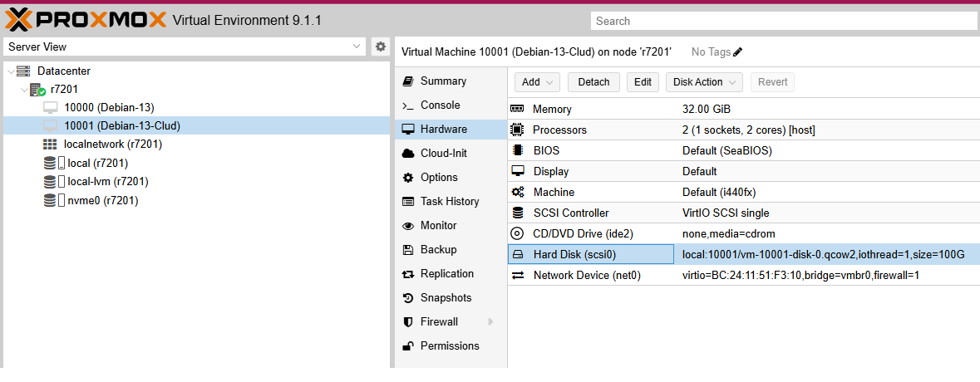980x382 pixels.
Task: Click the Processors CPU icon
Action: click(x=518, y=130)
